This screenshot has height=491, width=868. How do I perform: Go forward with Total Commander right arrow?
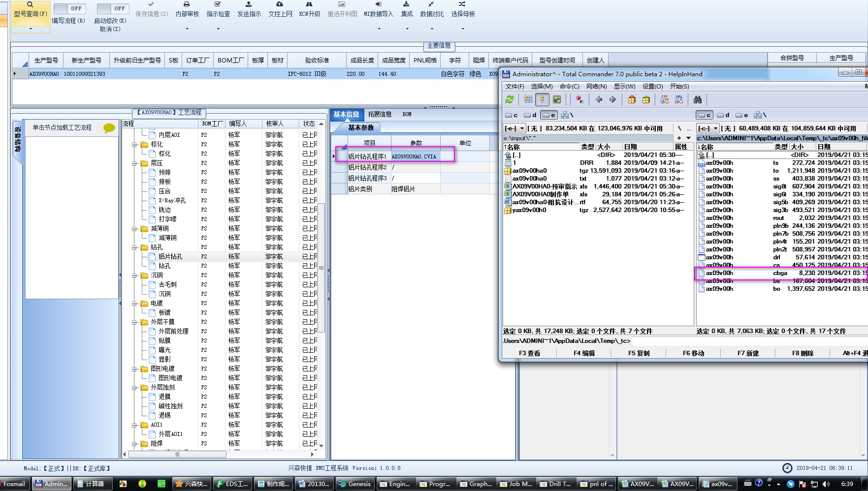pos(612,99)
